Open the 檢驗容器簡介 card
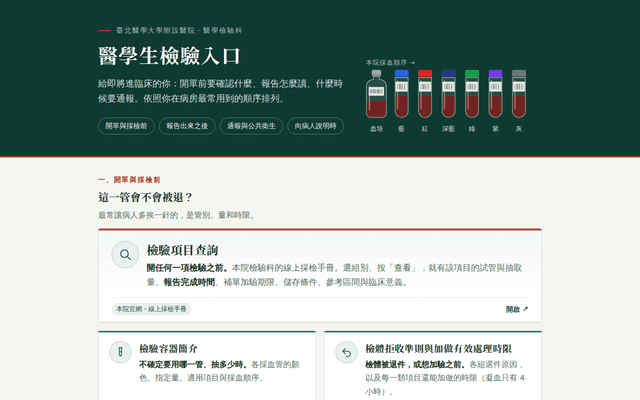This screenshot has width=640, height=400. [x=207, y=366]
